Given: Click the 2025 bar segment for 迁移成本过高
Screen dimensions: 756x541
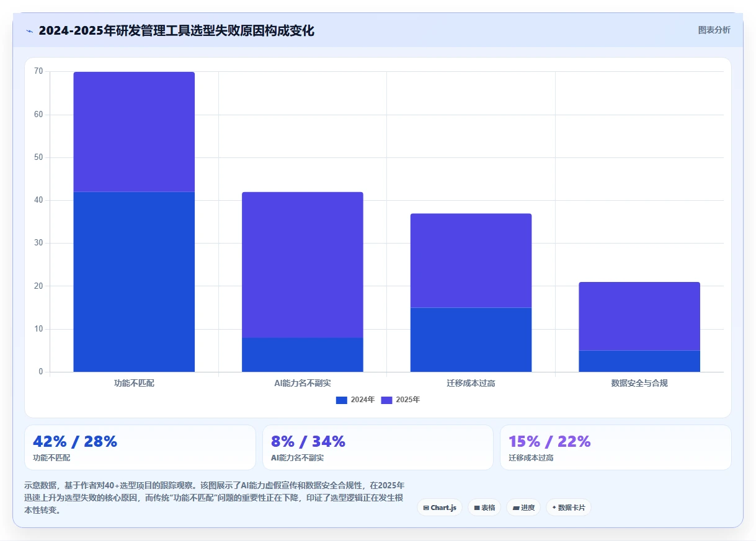Looking at the screenshot, I should 471,260.
